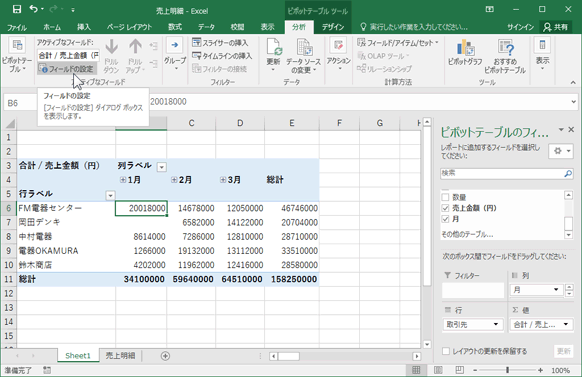Uncheck the 月 field checkbox
The image size is (582, 377).
[445, 219]
